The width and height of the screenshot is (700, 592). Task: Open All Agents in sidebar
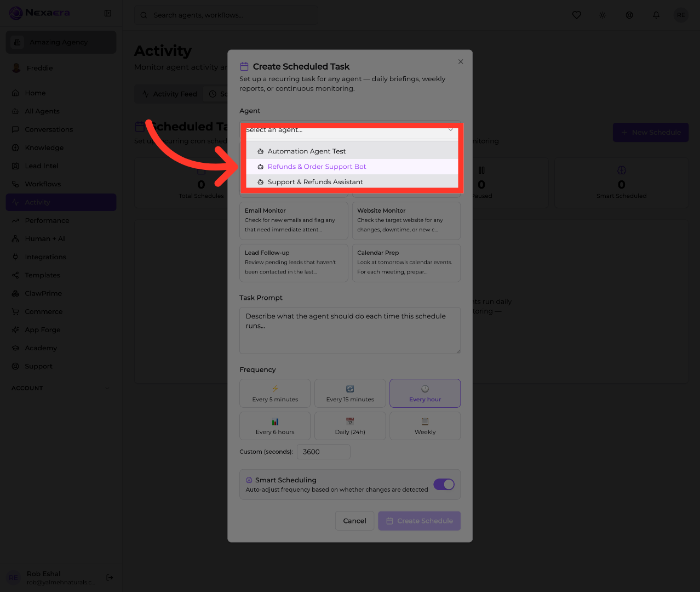(61, 111)
